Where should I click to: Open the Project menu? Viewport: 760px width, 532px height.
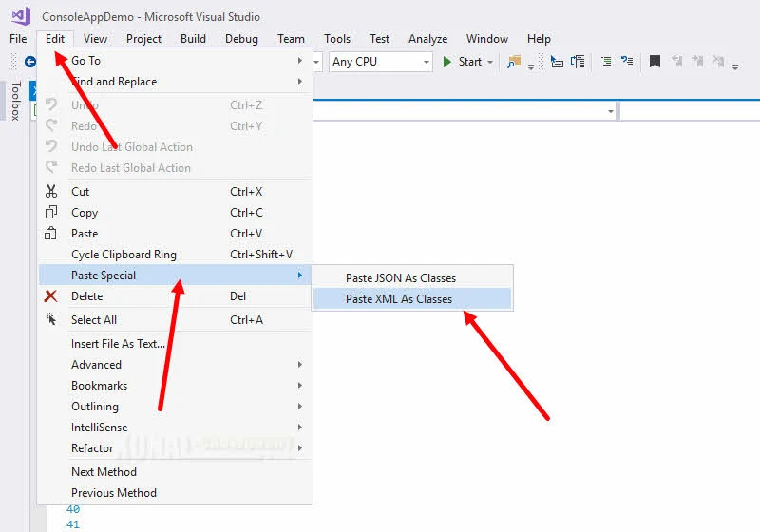click(144, 39)
